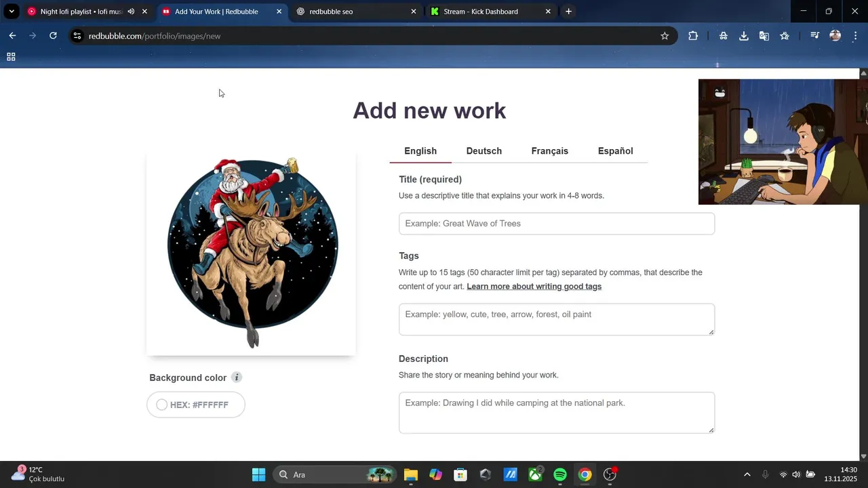Open the Translate extension icon
Screen dimensions: 868x488
pyautogui.click(x=764, y=36)
